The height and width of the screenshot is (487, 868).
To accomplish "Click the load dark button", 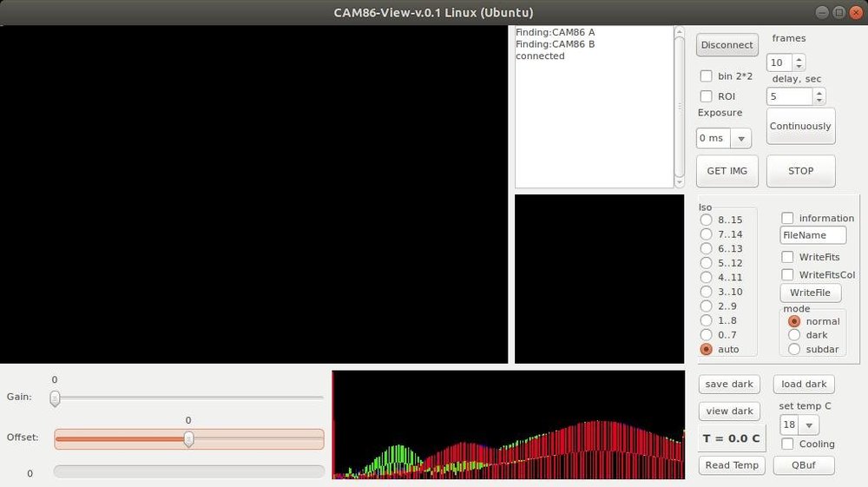I will 804,384.
